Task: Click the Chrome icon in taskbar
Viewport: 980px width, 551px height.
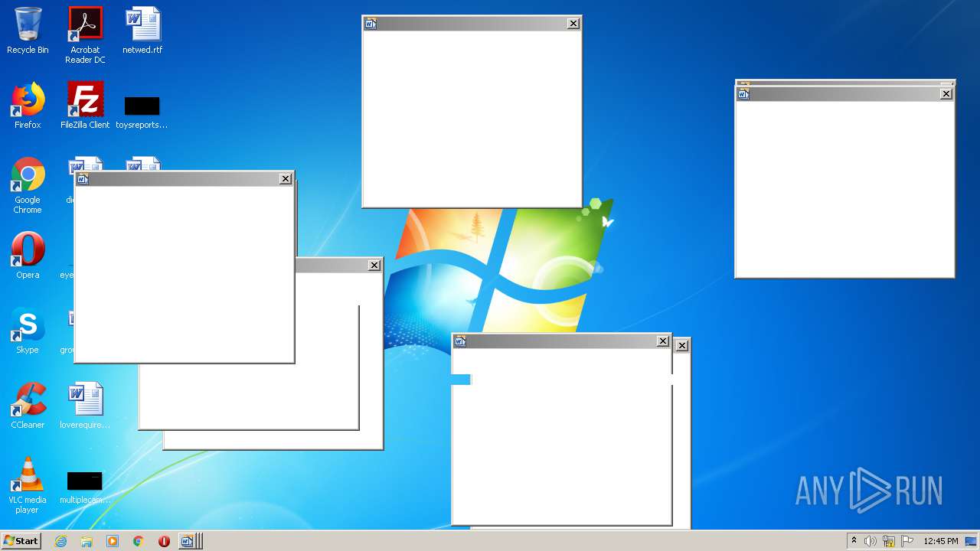Action: (139, 541)
